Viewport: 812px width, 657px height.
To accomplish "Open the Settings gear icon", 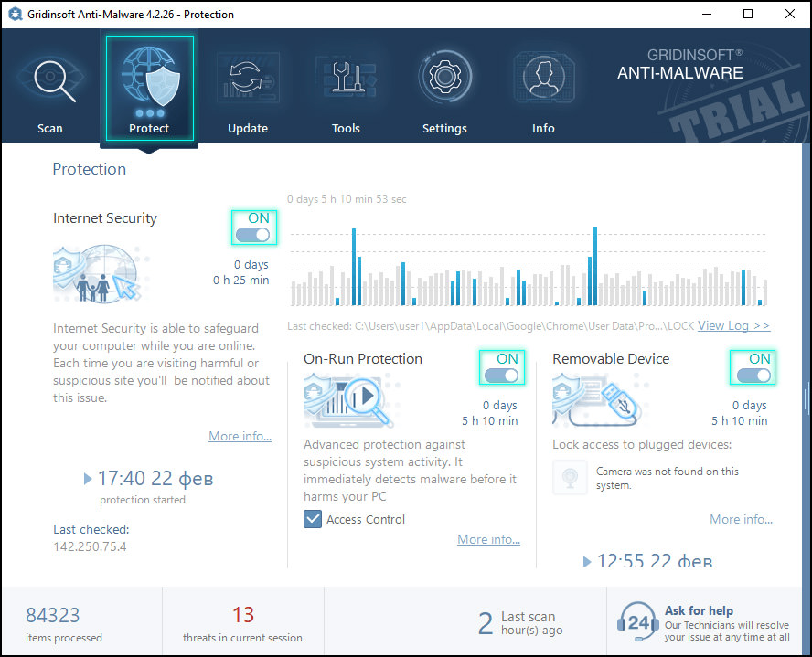I will tap(444, 77).
